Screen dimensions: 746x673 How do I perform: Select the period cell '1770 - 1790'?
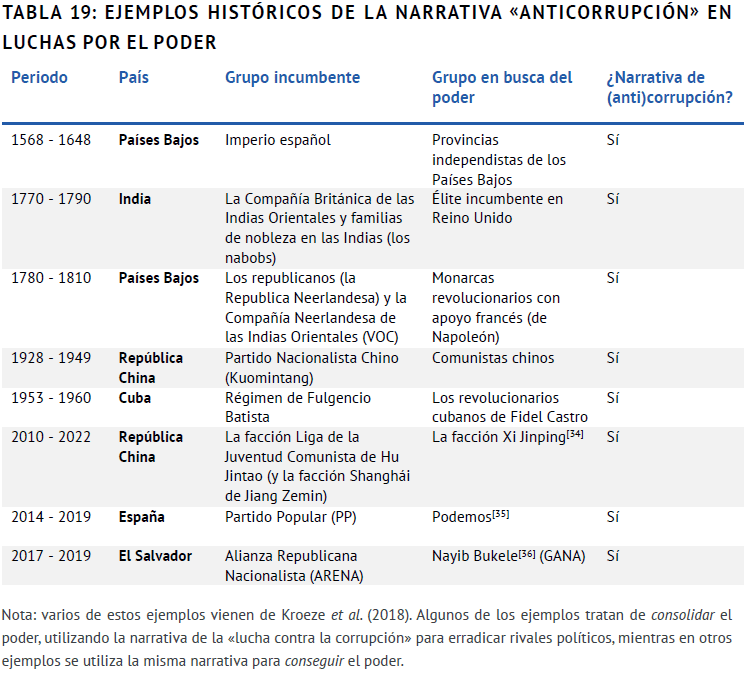51,199
